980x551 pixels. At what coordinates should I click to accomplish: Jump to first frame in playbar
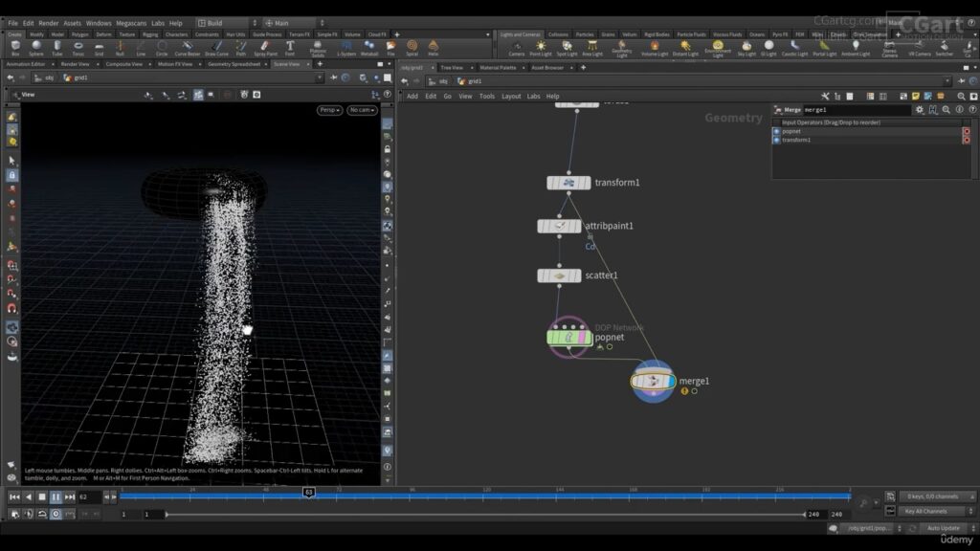pyautogui.click(x=13, y=496)
